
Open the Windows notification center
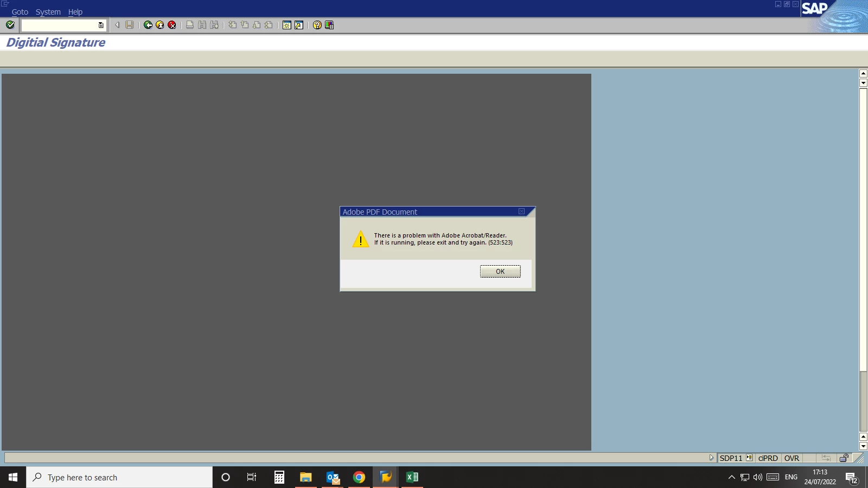point(852,478)
